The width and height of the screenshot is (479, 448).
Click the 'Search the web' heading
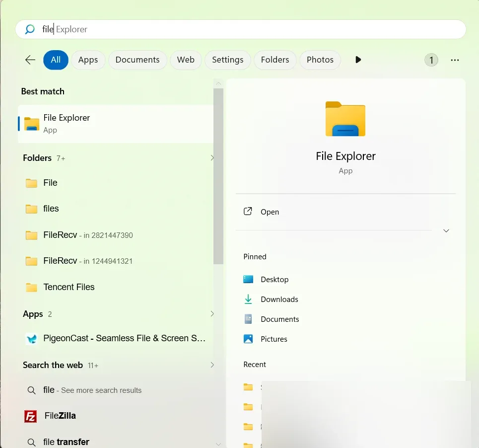pyautogui.click(x=53, y=365)
